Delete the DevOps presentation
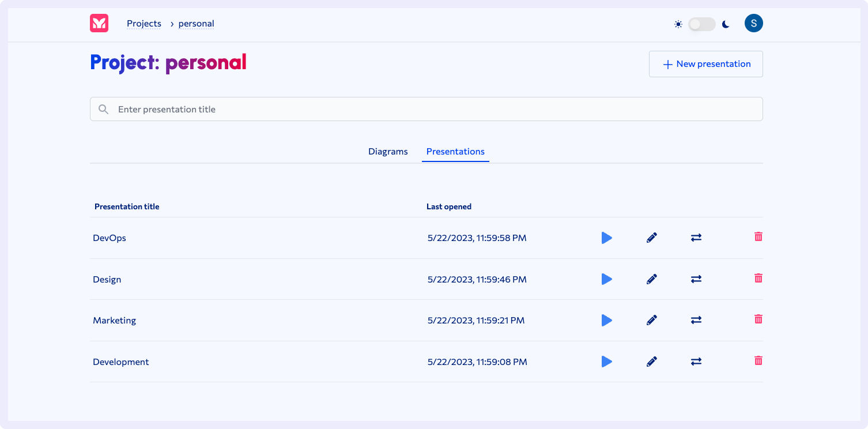 click(758, 237)
